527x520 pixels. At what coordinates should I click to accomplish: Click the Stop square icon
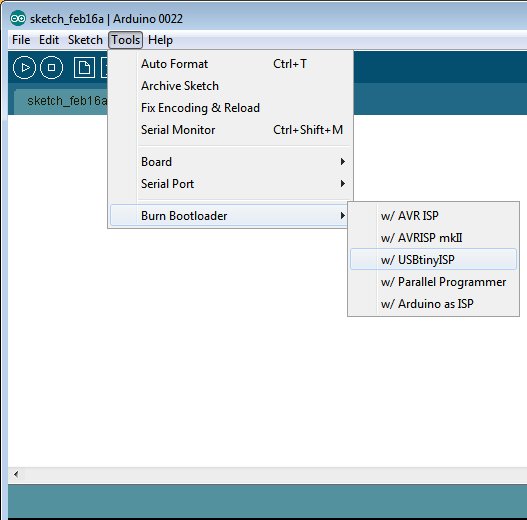tap(51, 68)
